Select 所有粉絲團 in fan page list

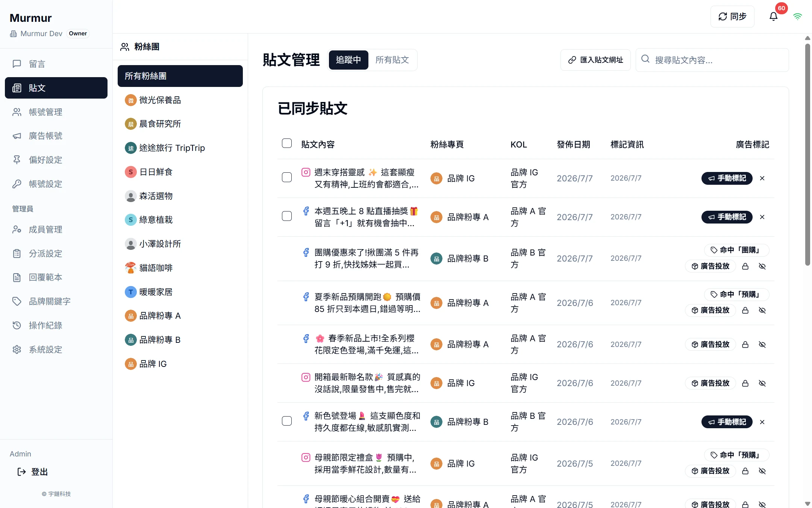tap(180, 76)
